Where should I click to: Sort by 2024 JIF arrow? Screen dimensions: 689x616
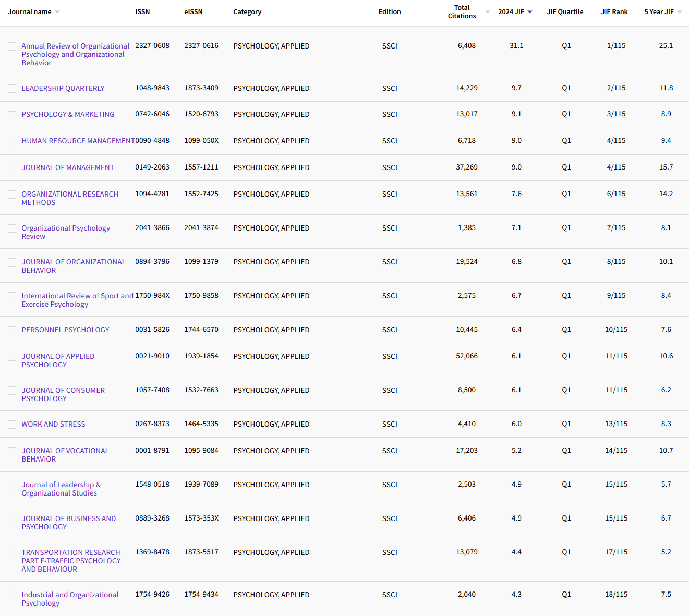click(530, 12)
